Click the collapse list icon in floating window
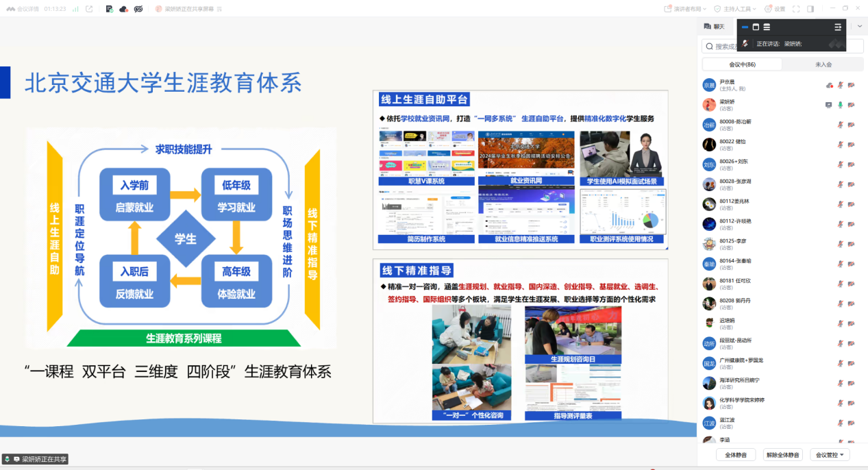The width and height of the screenshot is (868, 470). [837, 27]
